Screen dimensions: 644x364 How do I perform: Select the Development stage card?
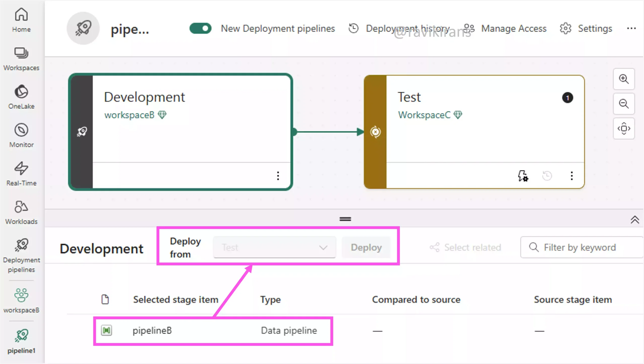click(180, 132)
